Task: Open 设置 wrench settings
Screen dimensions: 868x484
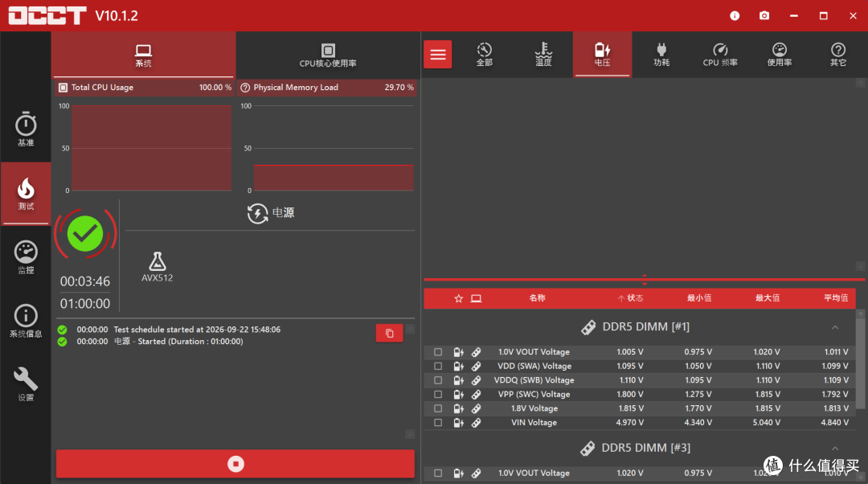Action: click(26, 384)
